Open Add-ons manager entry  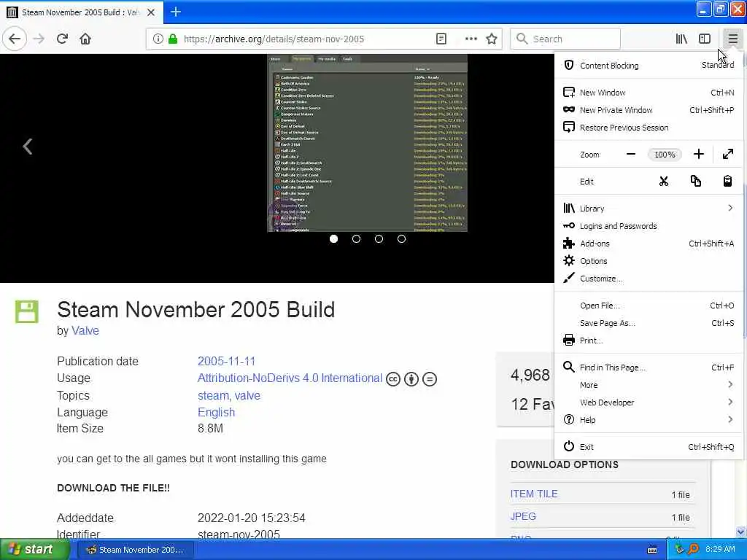[649, 244]
